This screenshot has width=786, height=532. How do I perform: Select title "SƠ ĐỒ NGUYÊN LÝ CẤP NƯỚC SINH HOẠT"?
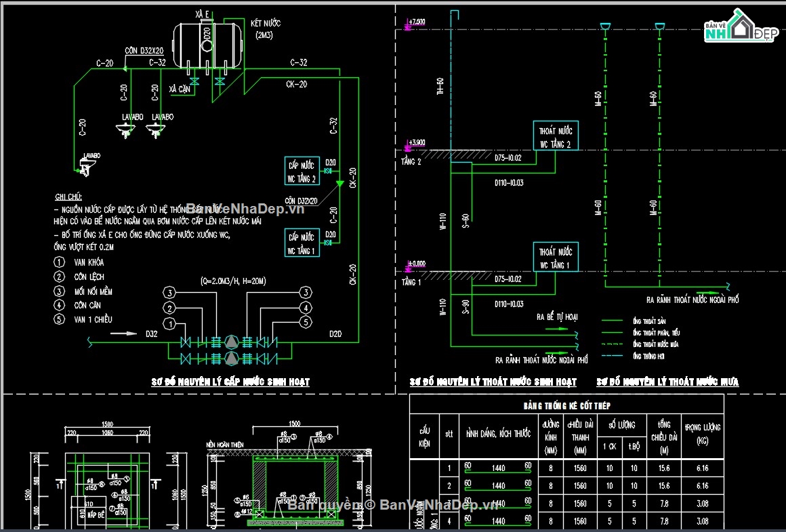coord(230,382)
